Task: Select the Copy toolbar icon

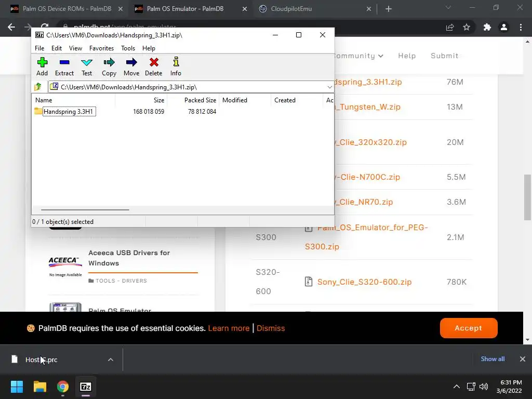Action: coord(109,66)
